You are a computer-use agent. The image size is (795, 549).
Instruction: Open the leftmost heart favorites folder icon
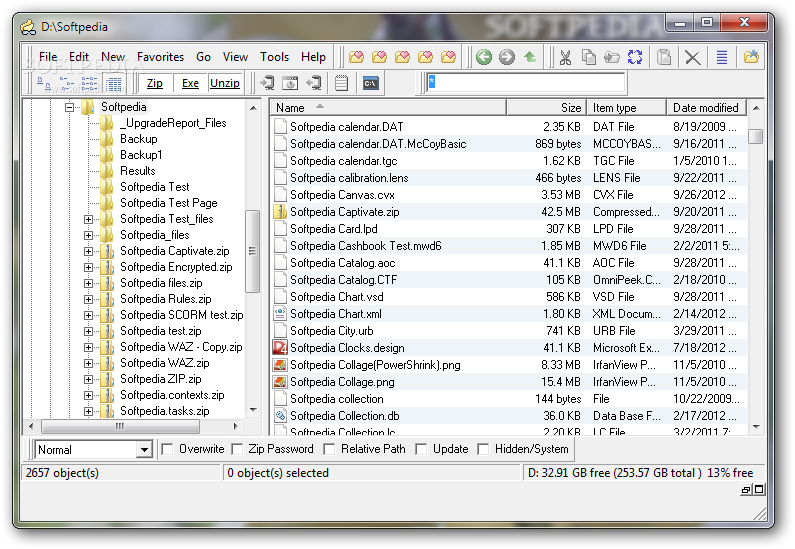pyautogui.click(x=356, y=57)
